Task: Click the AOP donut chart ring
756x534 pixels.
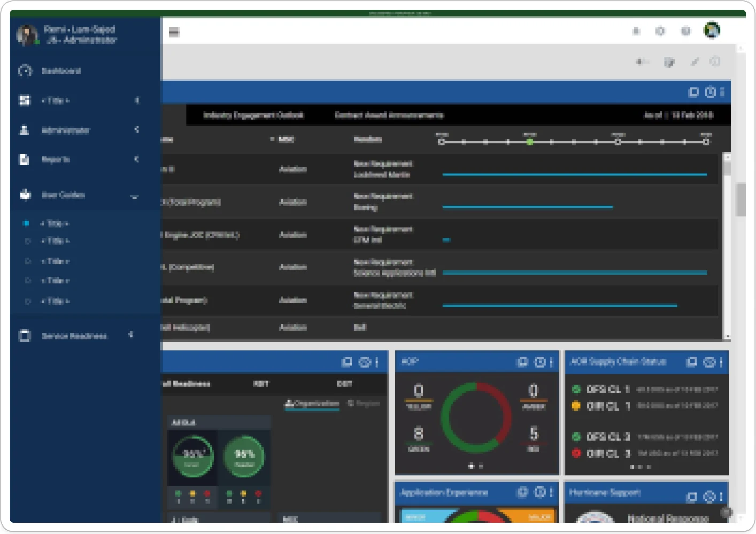Action: click(476, 417)
